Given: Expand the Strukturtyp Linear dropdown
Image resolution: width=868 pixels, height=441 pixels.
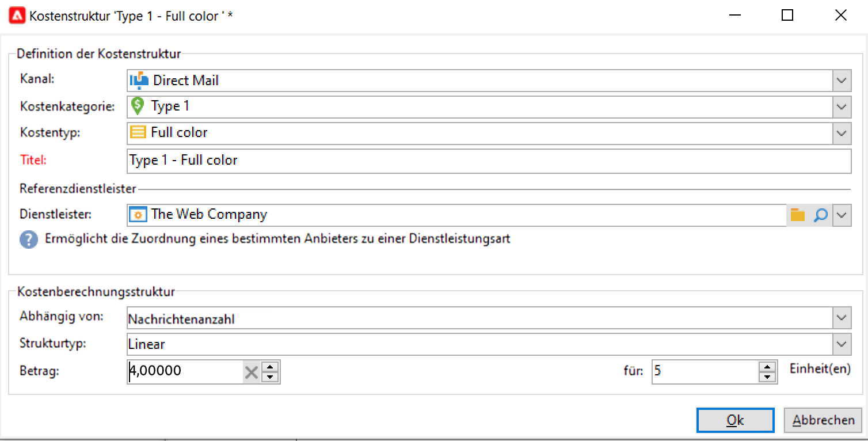Looking at the screenshot, I should tap(842, 344).
